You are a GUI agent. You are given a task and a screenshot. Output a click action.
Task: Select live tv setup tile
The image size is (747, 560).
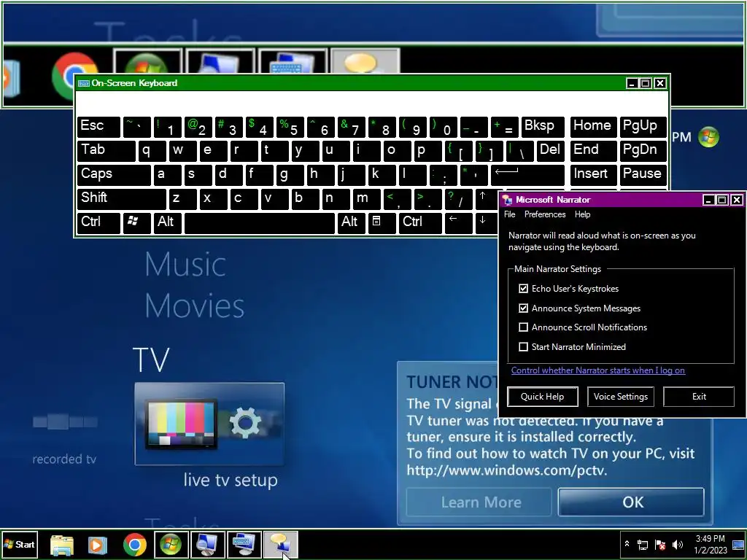[209, 424]
